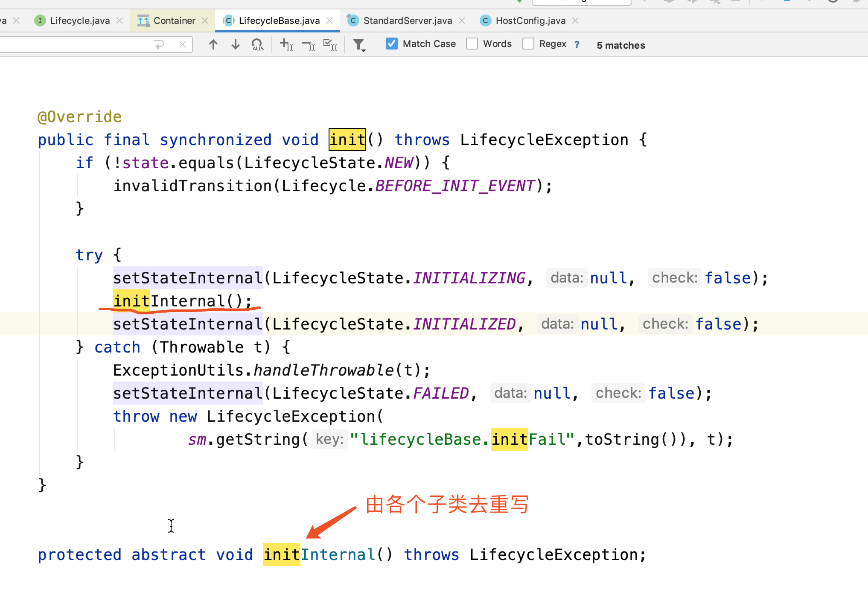Uncheck the Match Case checkbox
This screenshot has width=868, height=589.
(391, 44)
